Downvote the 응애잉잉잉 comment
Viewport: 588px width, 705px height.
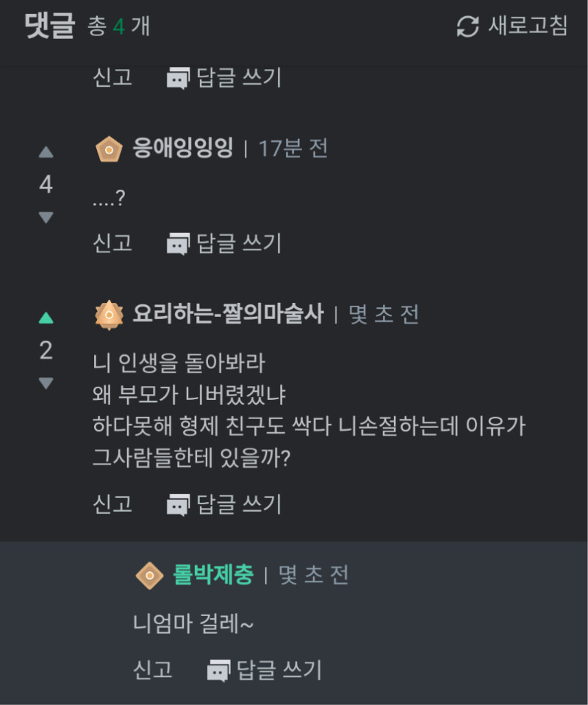pos(46,218)
